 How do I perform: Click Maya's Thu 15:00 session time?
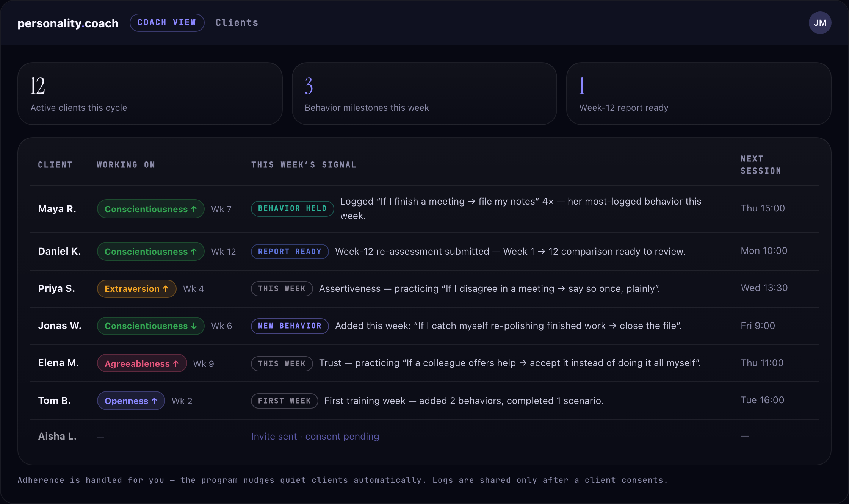[763, 208]
